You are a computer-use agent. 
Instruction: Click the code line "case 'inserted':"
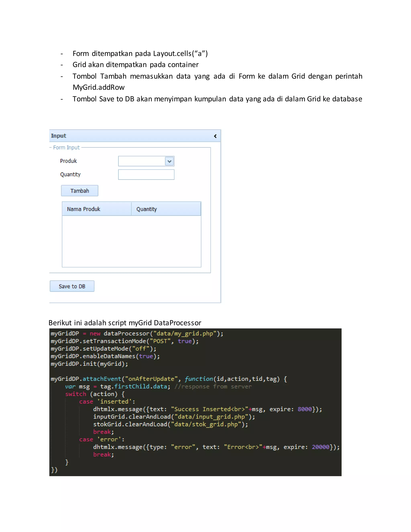107,402
